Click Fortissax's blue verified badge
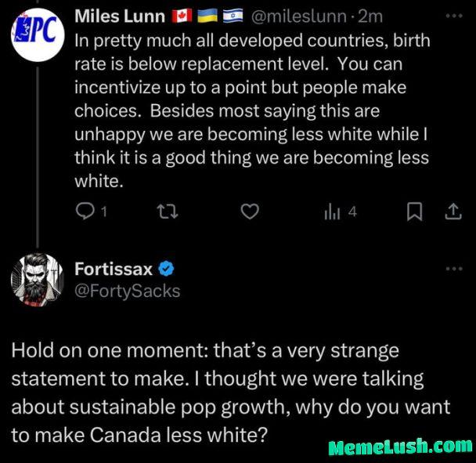Image resolution: width=476 pixels, height=463 pixels. click(167, 269)
